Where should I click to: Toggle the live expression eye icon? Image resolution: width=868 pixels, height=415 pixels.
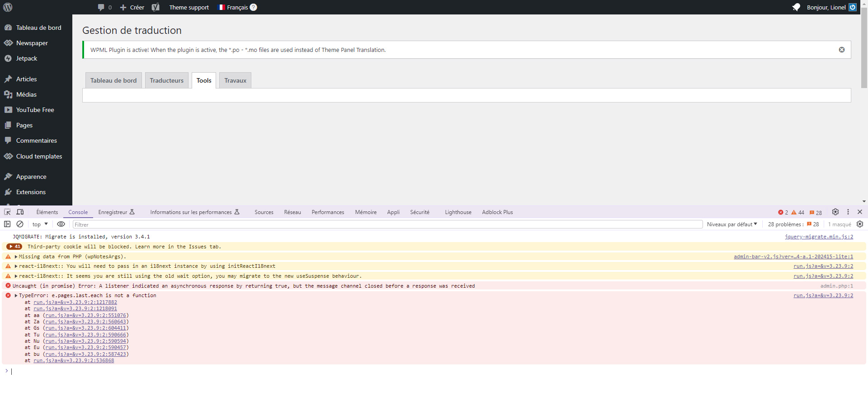[61, 224]
